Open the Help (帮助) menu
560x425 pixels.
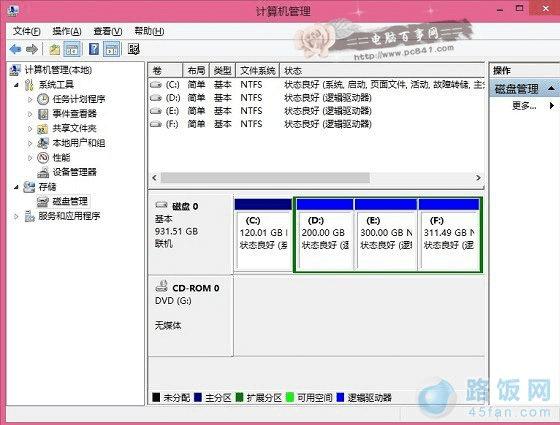(x=149, y=31)
